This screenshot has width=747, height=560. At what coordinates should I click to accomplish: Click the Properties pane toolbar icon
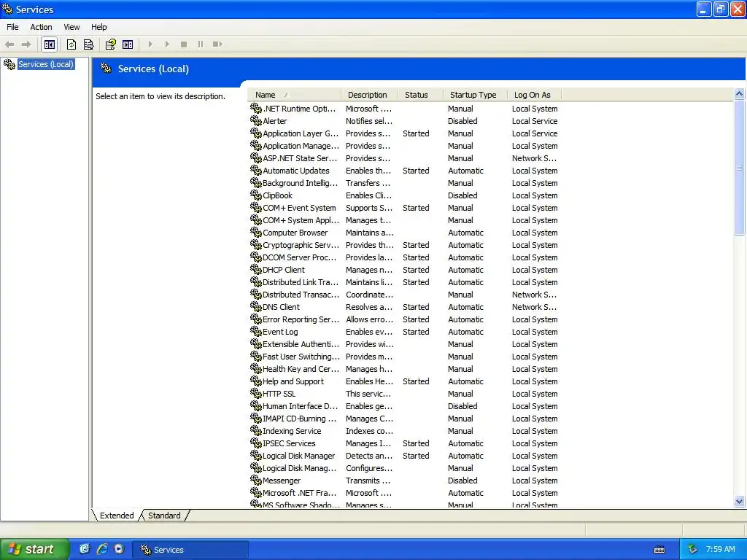tap(128, 44)
